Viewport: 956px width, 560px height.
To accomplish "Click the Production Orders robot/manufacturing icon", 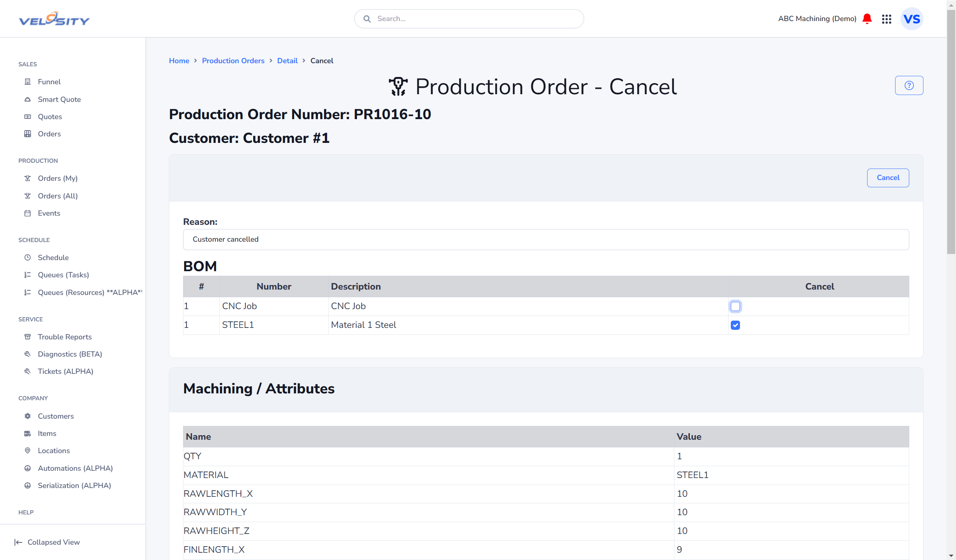I will [x=397, y=87].
